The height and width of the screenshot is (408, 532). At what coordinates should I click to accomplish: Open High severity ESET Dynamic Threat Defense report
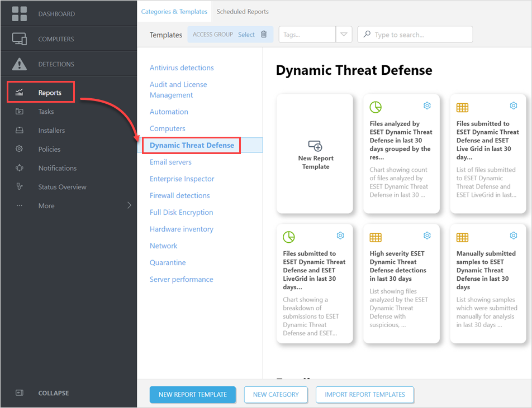click(401, 284)
